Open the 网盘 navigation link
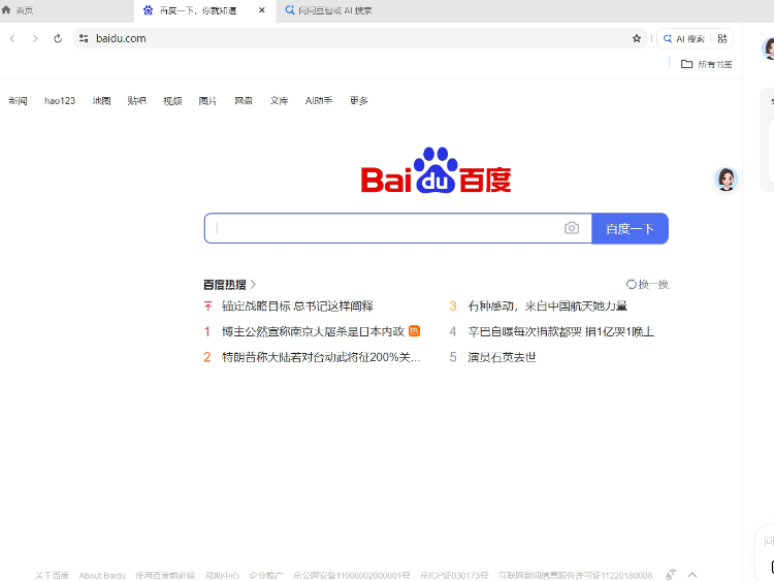 (243, 101)
